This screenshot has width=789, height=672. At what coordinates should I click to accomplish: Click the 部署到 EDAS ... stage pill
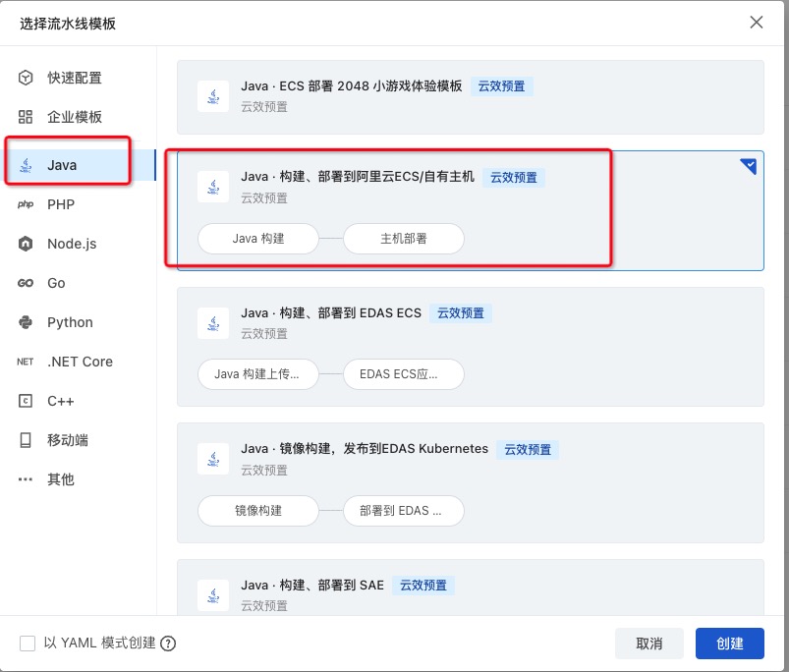pos(404,511)
